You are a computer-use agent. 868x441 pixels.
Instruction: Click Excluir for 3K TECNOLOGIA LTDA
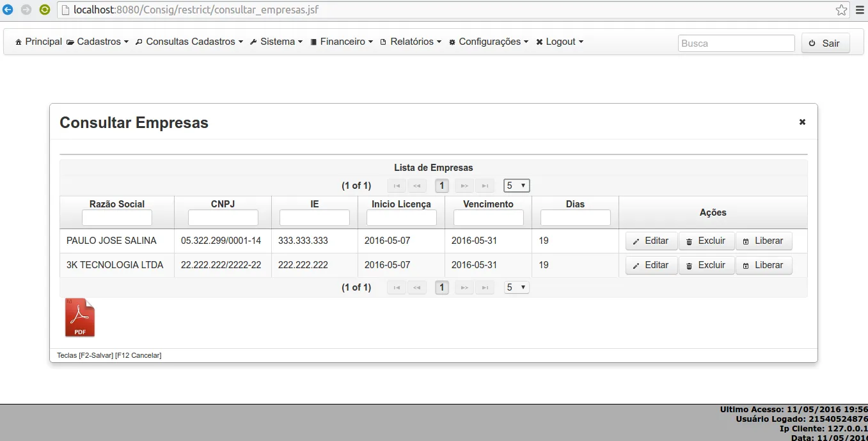[706, 266]
